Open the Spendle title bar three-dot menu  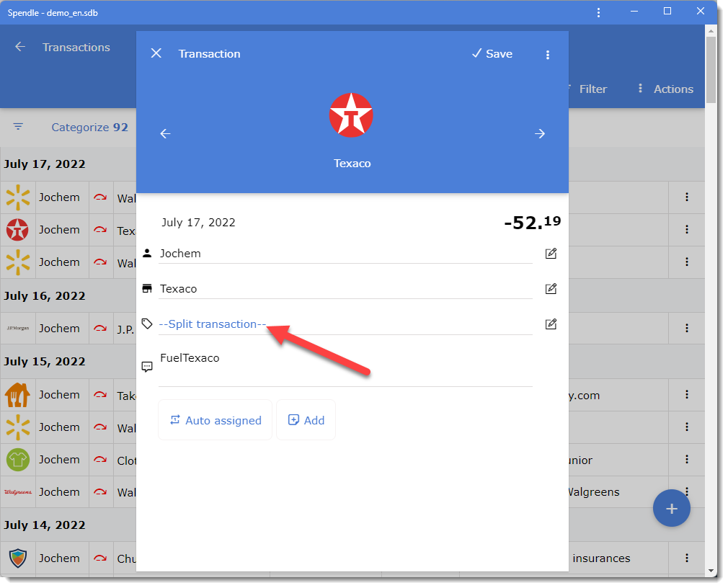[598, 12]
